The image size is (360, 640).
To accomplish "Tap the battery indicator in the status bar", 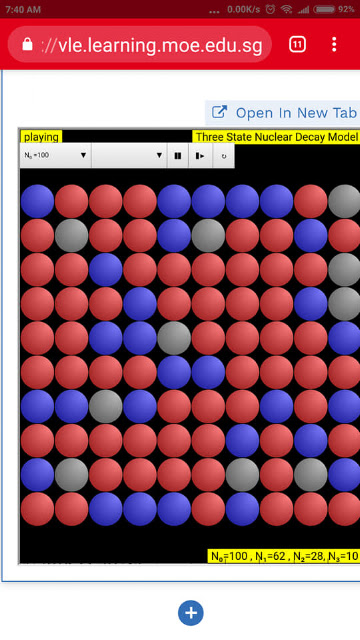I will pos(326,9).
